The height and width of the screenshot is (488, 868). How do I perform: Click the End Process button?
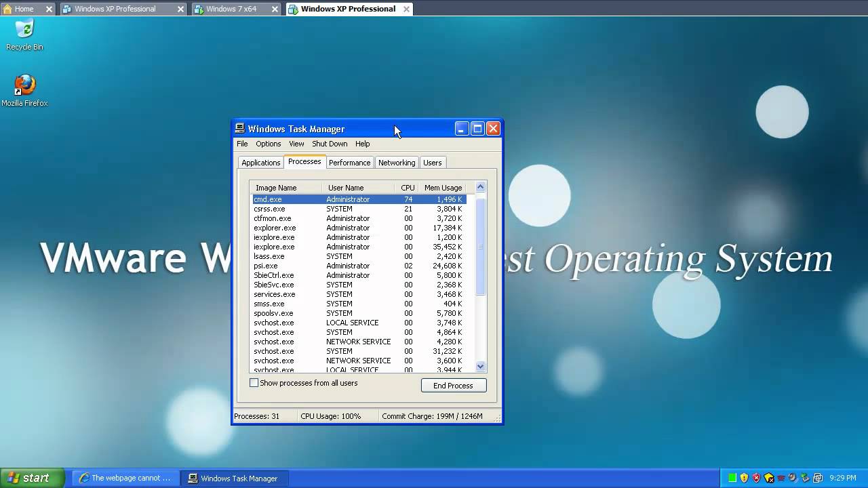pyautogui.click(x=454, y=386)
